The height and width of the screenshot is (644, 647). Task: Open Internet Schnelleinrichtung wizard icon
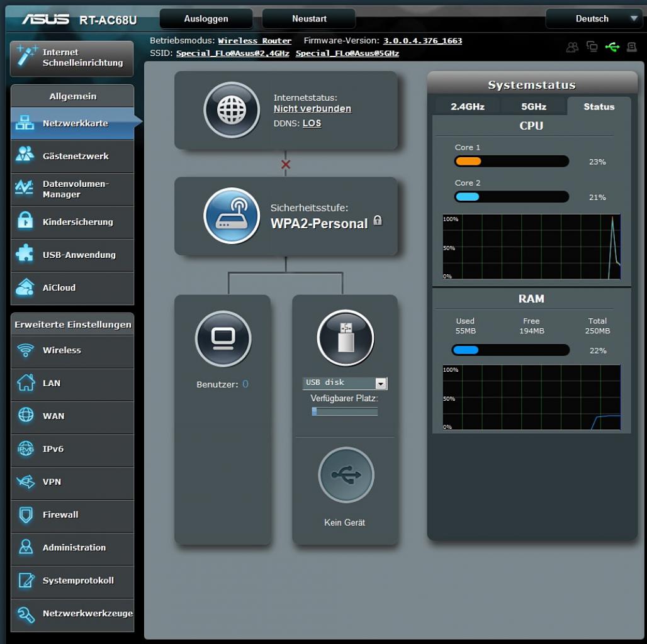point(27,56)
